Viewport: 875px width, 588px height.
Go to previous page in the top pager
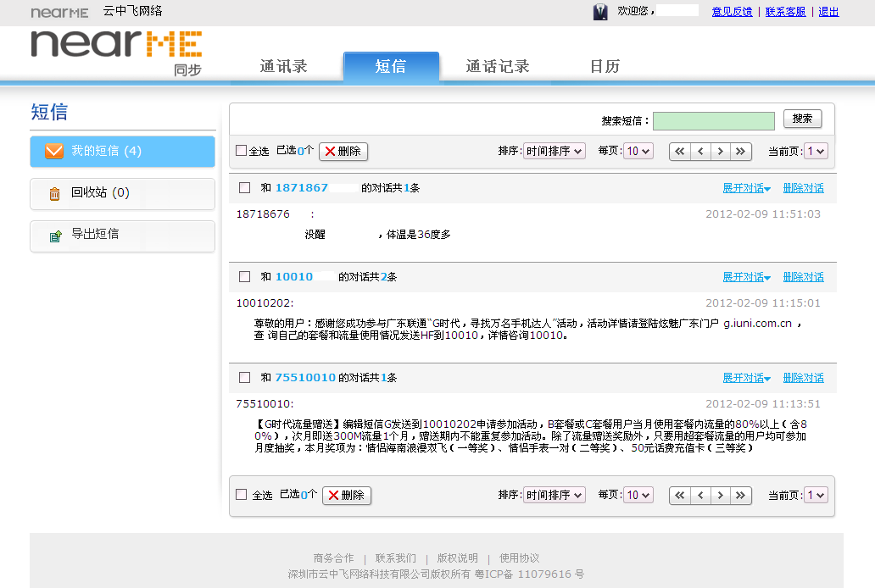[700, 151]
